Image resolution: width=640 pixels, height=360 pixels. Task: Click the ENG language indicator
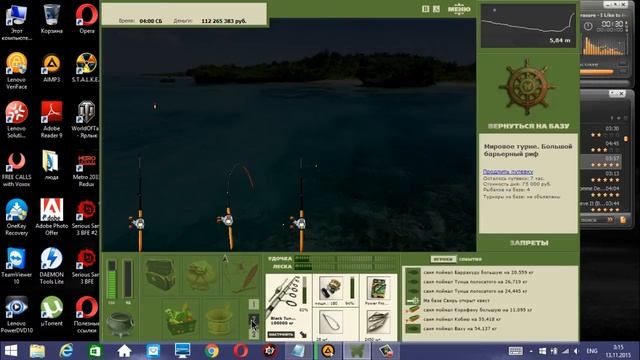tap(592, 351)
